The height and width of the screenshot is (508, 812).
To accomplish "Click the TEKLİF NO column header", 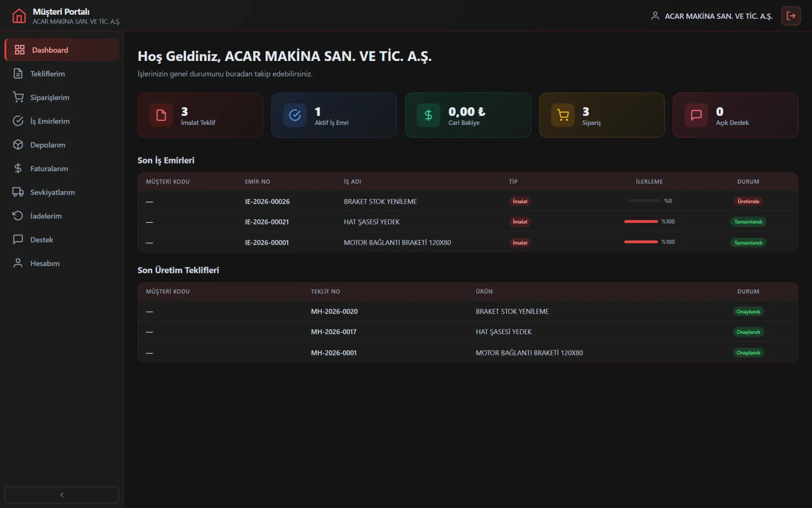I will pos(325,292).
